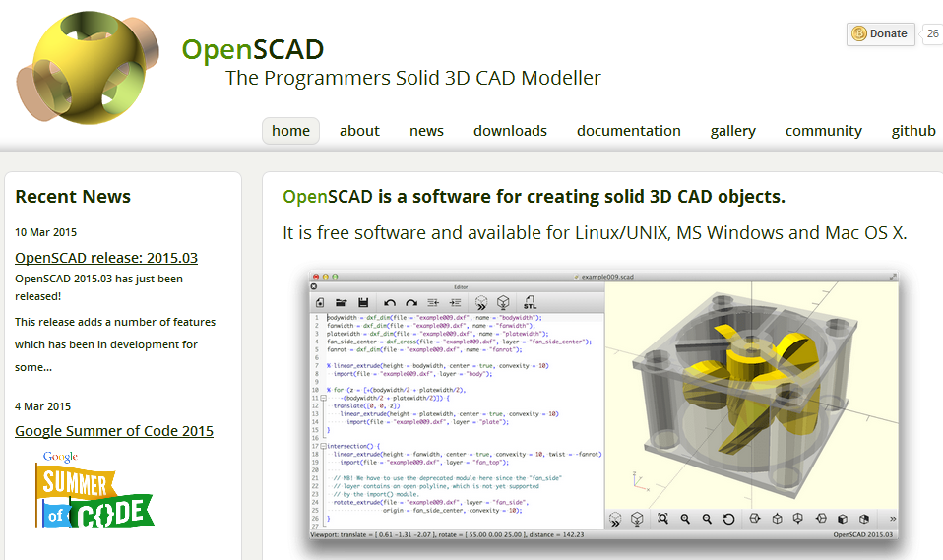The image size is (943, 560).
Task: Click the Save floppy icon in editor toolbar
Action: (362, 302)
